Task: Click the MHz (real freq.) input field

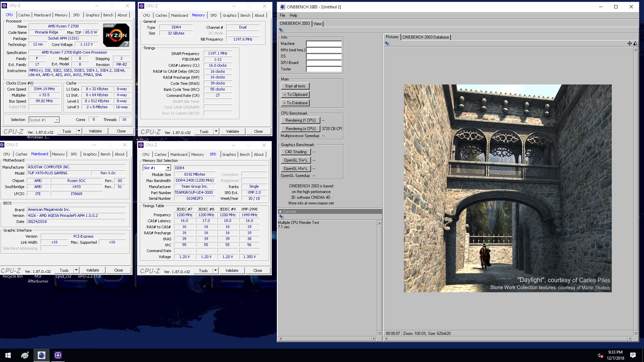Action: point(324,50)
